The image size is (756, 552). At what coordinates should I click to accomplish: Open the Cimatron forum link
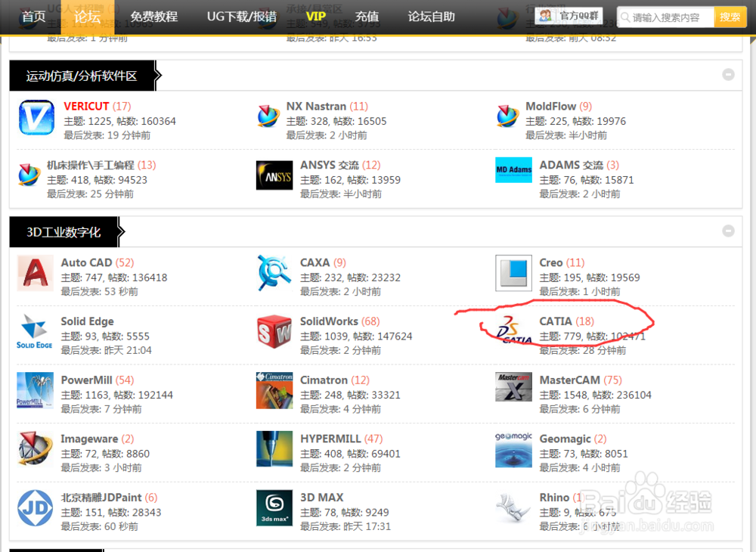pyautogui.click(x=324, y=380)
